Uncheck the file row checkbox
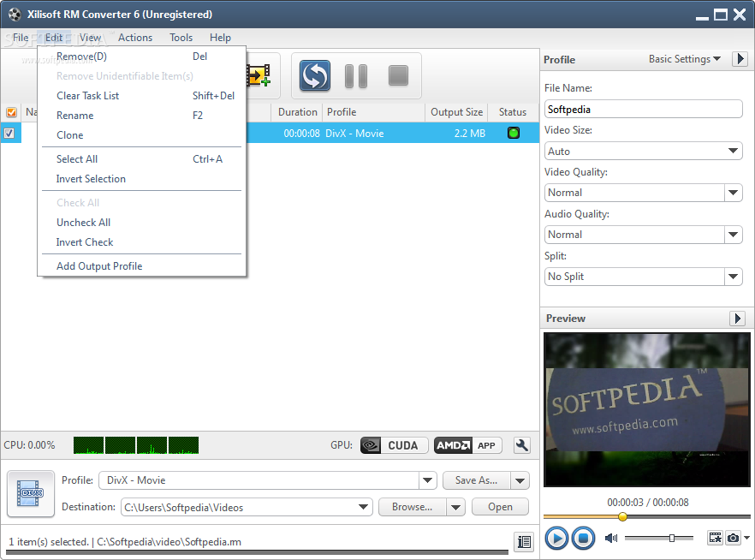755x560 pixels. point(9,133)
